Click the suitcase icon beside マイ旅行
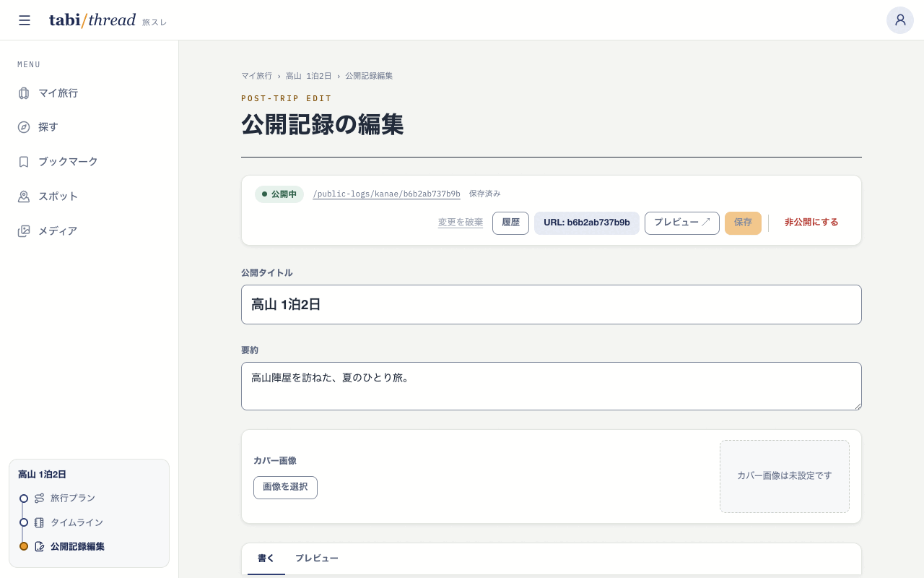This screenshot has width=924, height=578. (x=24, y=93)
